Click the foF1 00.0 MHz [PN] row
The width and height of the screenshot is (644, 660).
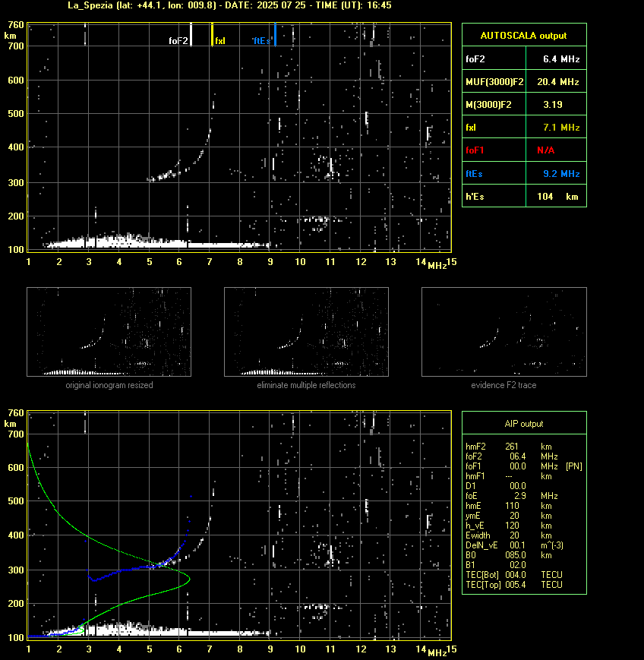(524, 466)
